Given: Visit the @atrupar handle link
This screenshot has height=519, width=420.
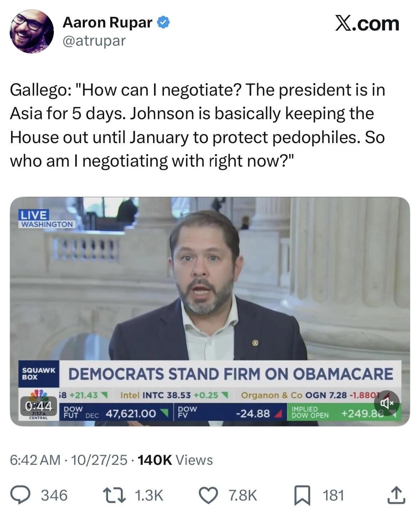Looking at the screenshot, I should click(x=94, y=41).
